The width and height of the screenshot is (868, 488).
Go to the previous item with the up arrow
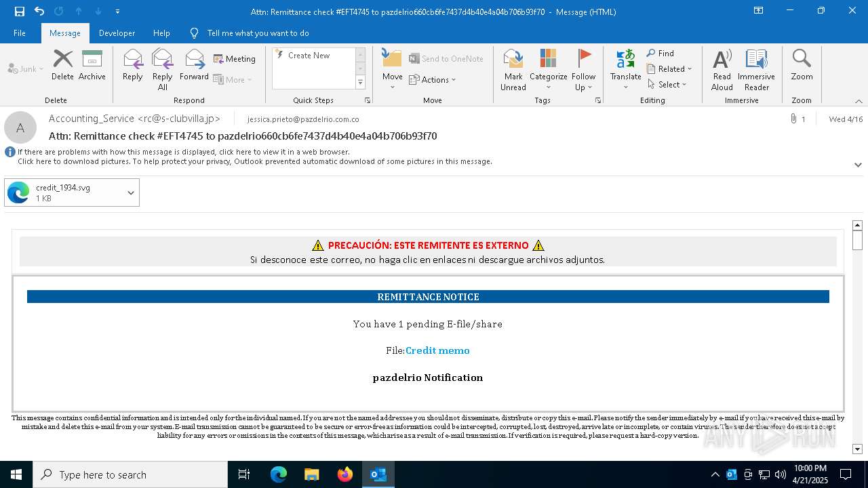coord(79,11)
